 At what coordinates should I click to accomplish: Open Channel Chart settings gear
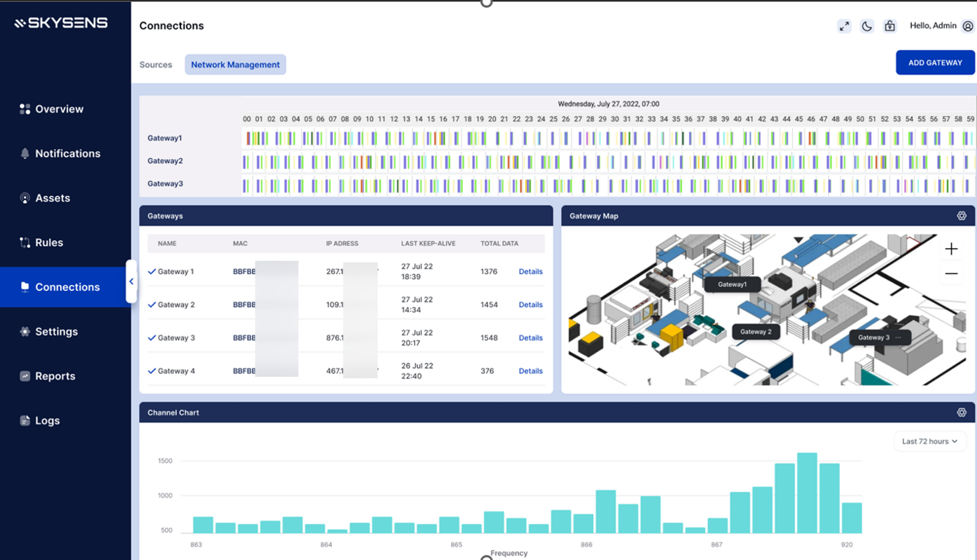pyautogui.click(x=961, y=412)
